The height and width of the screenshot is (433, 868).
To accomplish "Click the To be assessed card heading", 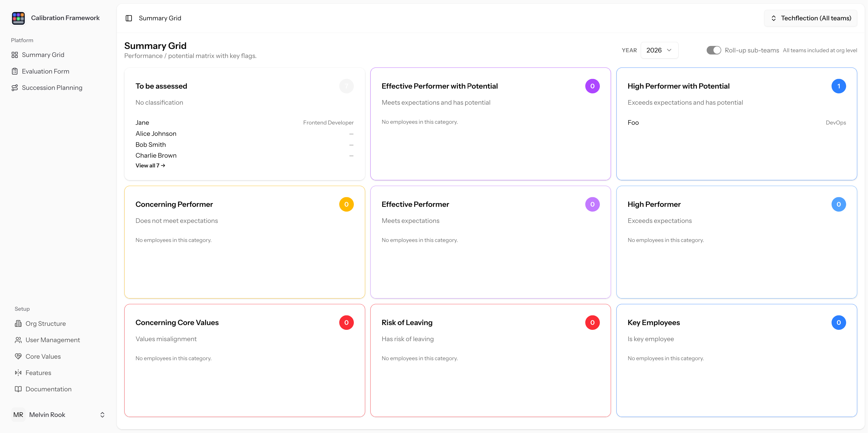I will coord(161,86).
